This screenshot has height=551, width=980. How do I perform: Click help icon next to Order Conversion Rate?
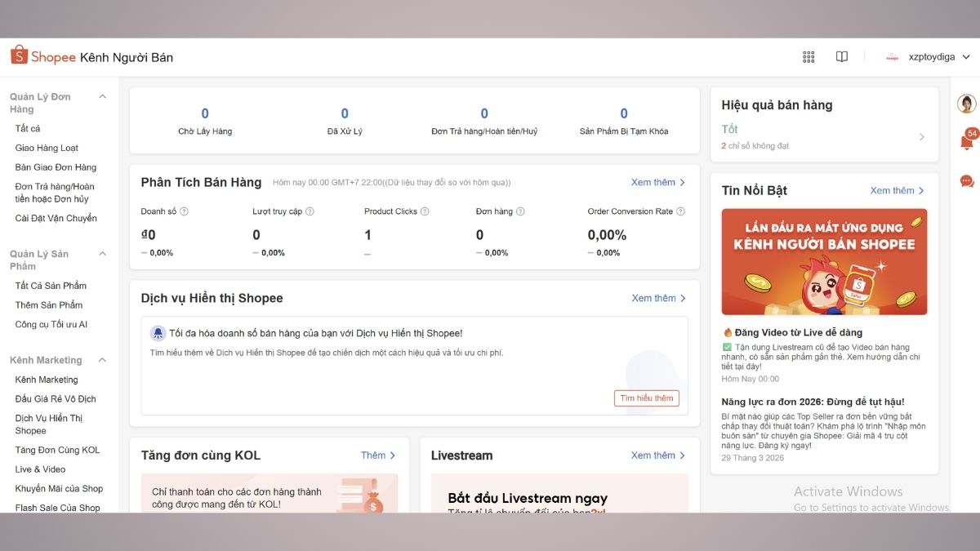pyautogui.click(x=680, y=211)
